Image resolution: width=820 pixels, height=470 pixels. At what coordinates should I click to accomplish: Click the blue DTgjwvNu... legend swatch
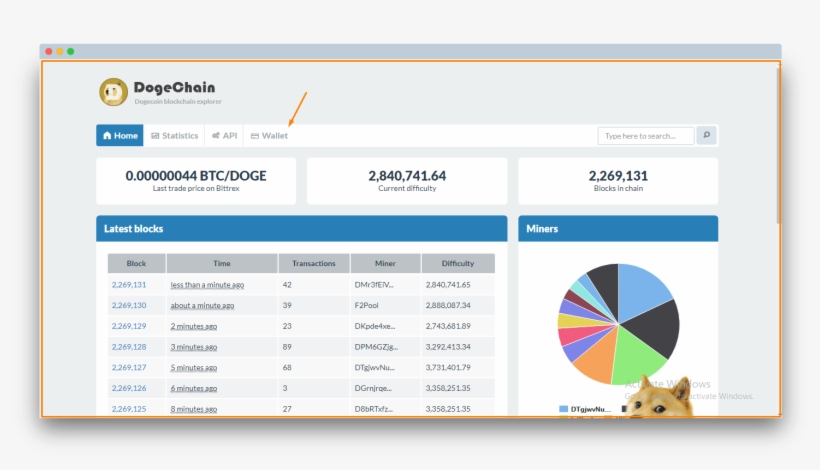point(563,409)
